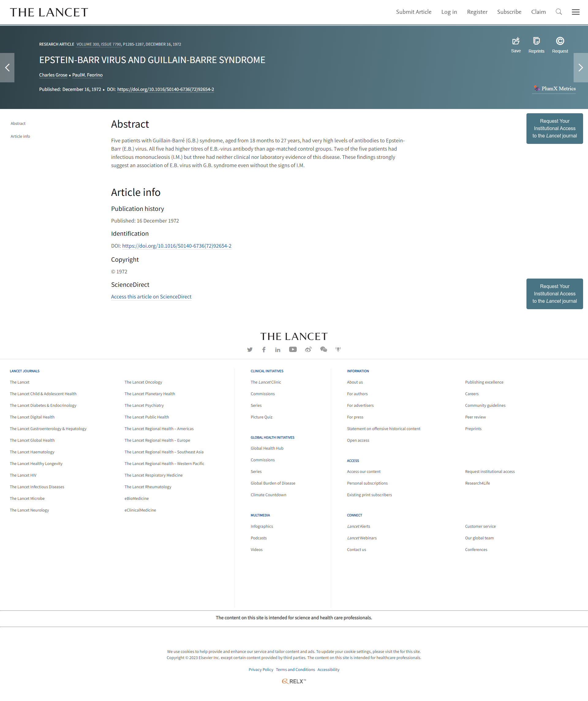Image resolution: width=588 pixels, height=701 pixels.
Task: Open The Lancet Twitter icon
Action: pyautogui.click(x=250, y=350)
